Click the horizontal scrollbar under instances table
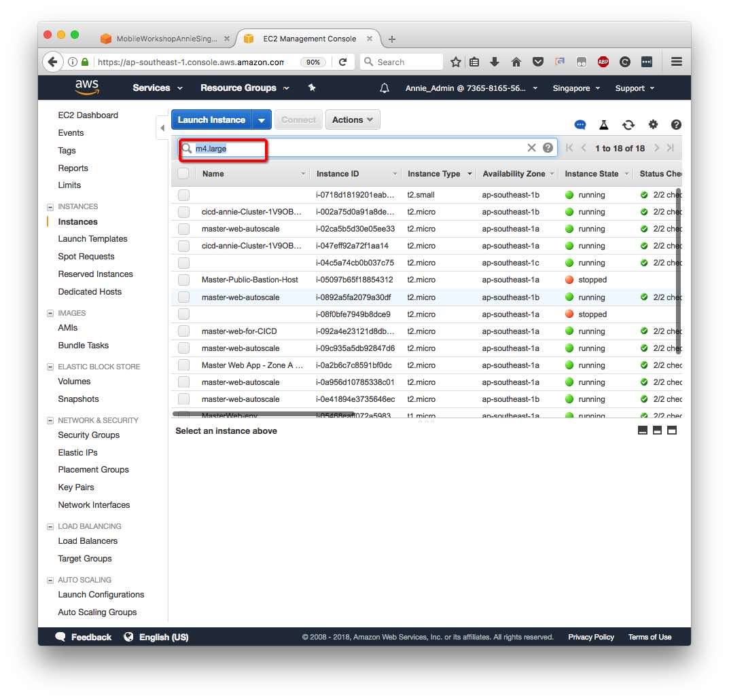Image resolution: width=729 pixels, height=700 pixels. tap(263, 413)
